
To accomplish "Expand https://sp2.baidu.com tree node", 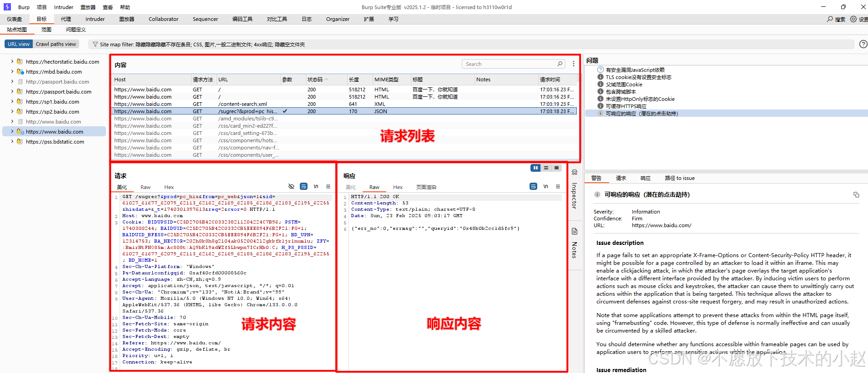I will (x=12, y=111).
